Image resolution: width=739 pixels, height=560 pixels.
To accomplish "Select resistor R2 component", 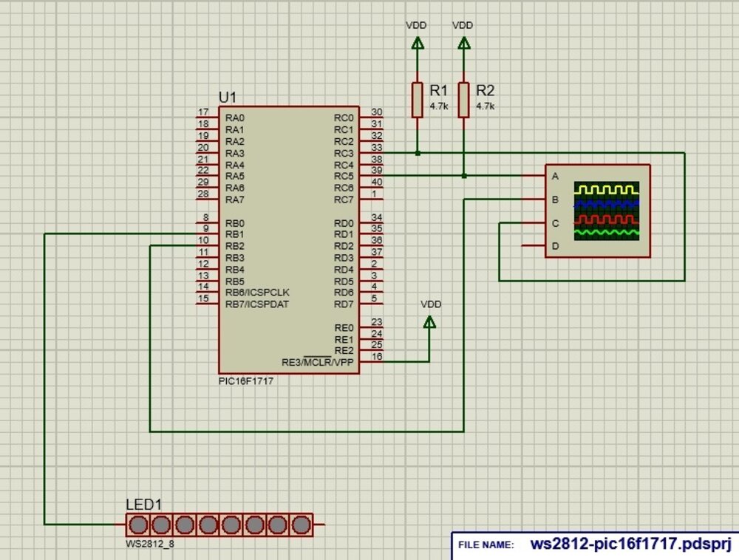I will tap(464, 100).
